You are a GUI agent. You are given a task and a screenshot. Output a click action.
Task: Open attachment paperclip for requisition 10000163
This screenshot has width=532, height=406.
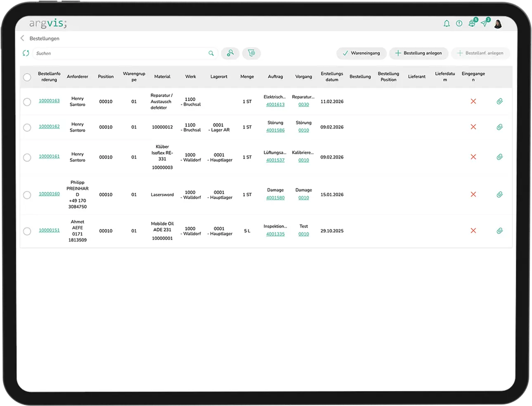click(499, 102)
